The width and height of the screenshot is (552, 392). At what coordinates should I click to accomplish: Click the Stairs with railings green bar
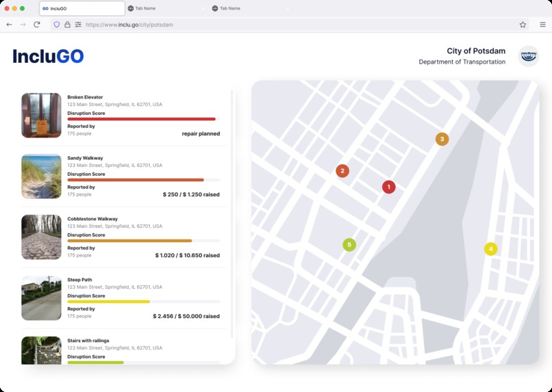tap(95, 362)
